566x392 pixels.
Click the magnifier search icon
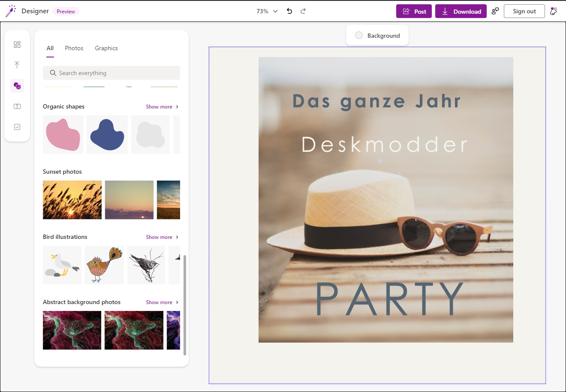tap(53, 73)
